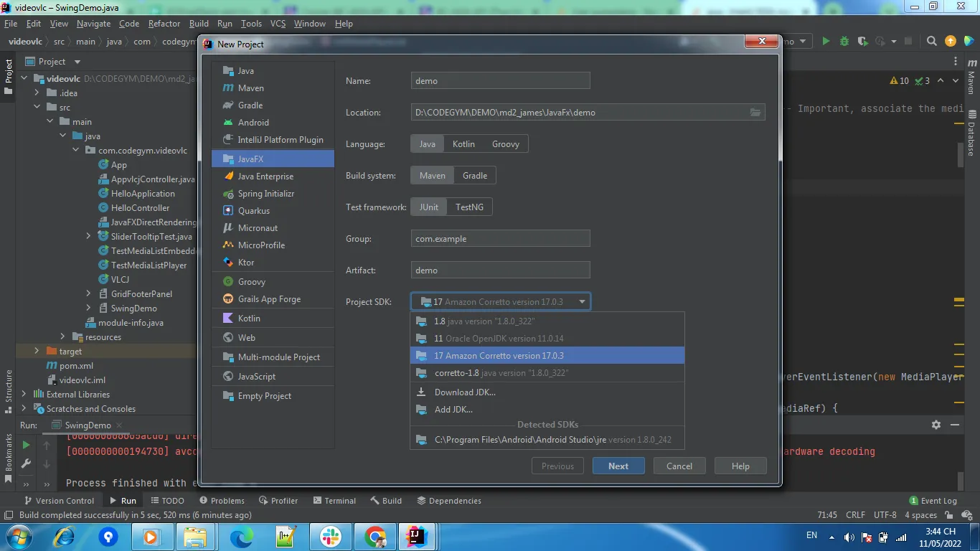Choose Add JDK... option
The image size is (980, 551).
(x=547, y=410)
